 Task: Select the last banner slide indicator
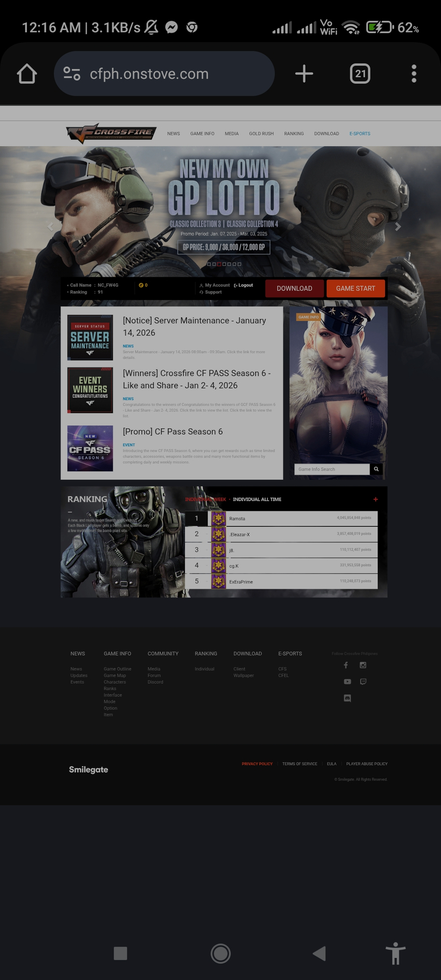239,264
